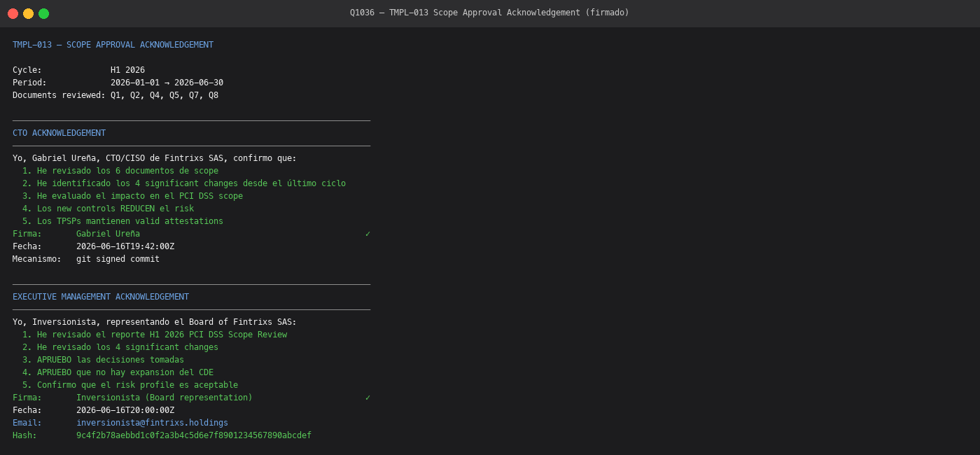Select the heading TMPL-013 — SCOPE APPROVAL ACKNOWLEDGEMENT
The height and width of the screenshot is (455, 980).
113,45
